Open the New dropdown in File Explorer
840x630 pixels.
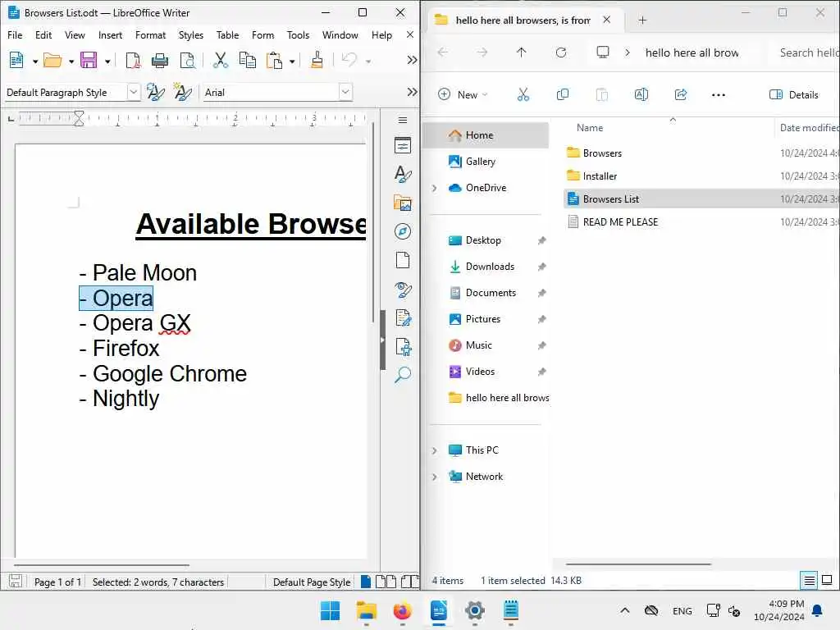click(x=463, y=95)
